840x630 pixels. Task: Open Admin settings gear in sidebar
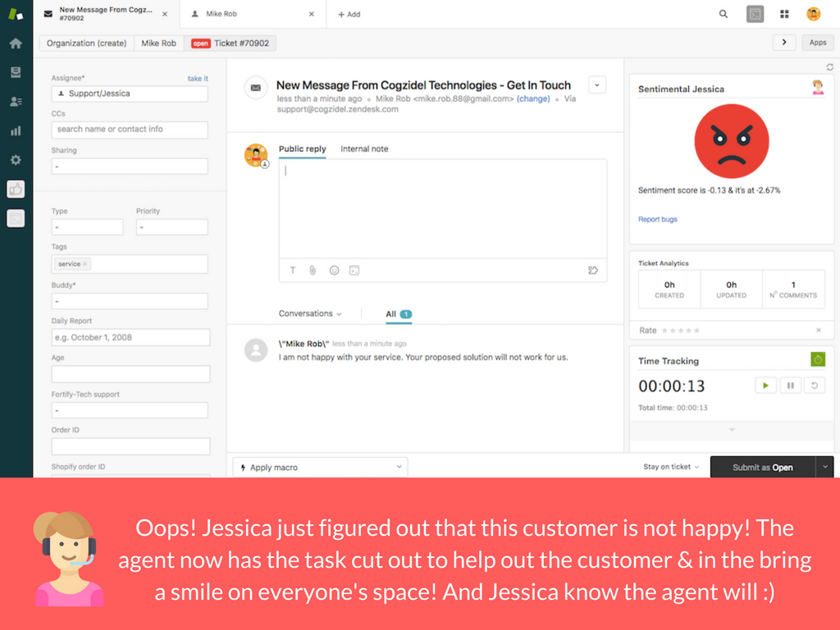click(16, 160)
